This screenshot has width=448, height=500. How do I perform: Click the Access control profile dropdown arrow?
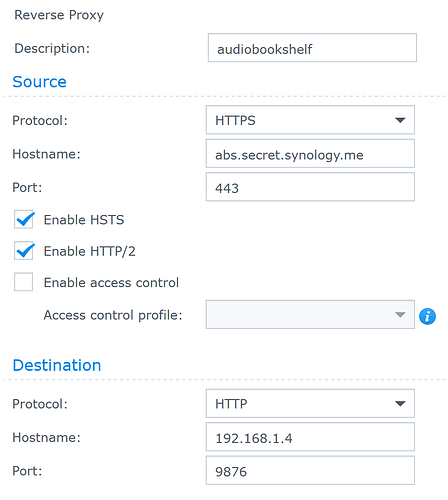click(400, 314)
